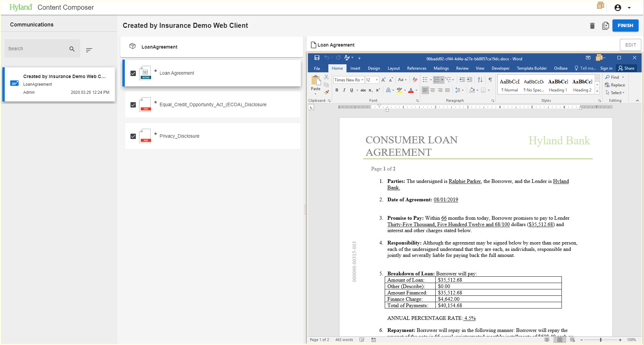The image size is (644, 345).
Task: Click the EDIT button
Action: [x=630, y=45]
